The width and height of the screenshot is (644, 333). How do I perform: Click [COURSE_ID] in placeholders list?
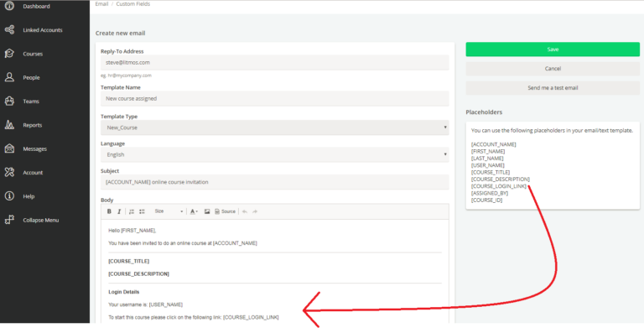point(486,200)
